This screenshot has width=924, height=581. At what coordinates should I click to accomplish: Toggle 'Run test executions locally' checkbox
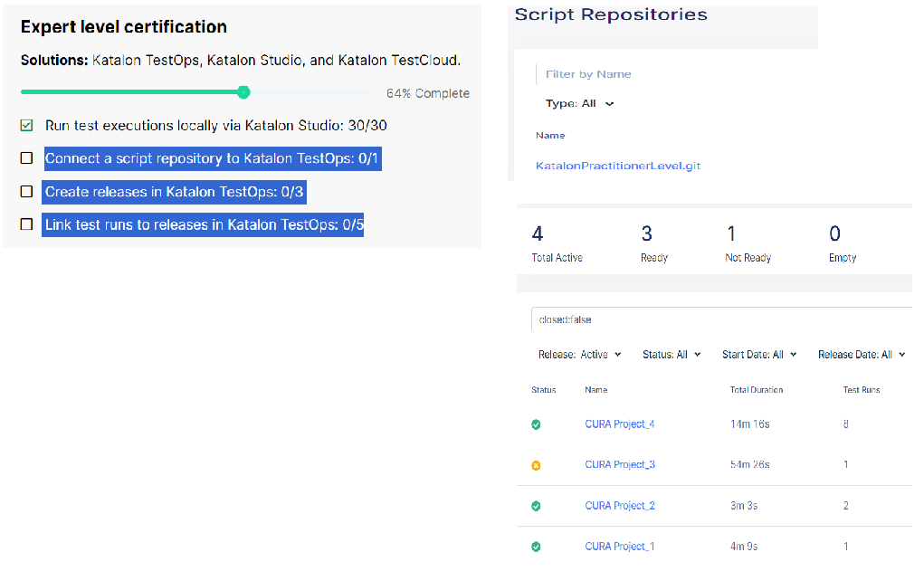tap(27, 126)
